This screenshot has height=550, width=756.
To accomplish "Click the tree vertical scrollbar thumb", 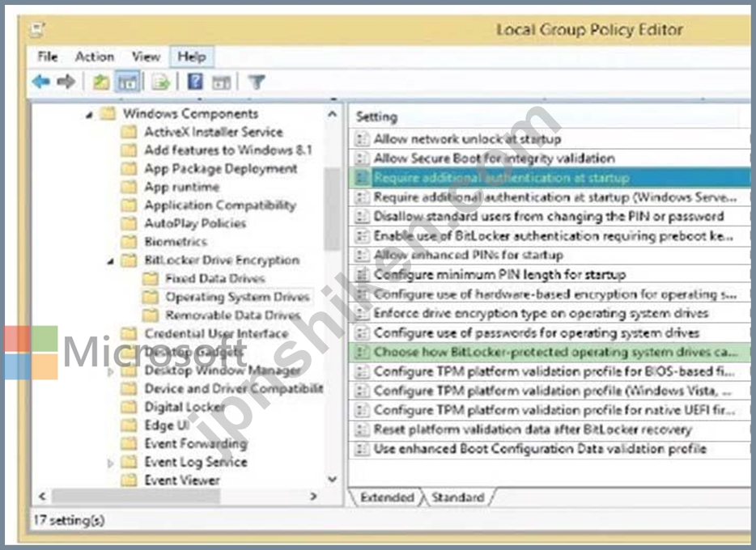I will pyautogui.click(x=332, y=209).
